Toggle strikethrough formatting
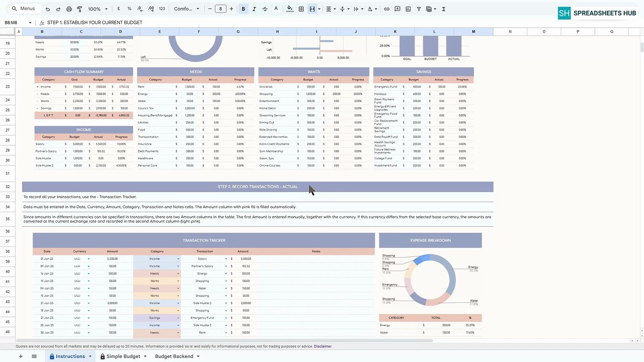 [x=265, y=9]
